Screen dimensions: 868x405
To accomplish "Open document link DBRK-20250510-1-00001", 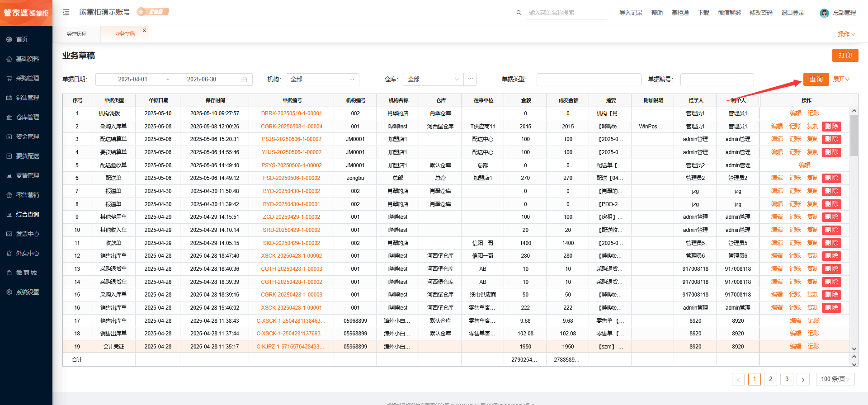I will [291, 113].
